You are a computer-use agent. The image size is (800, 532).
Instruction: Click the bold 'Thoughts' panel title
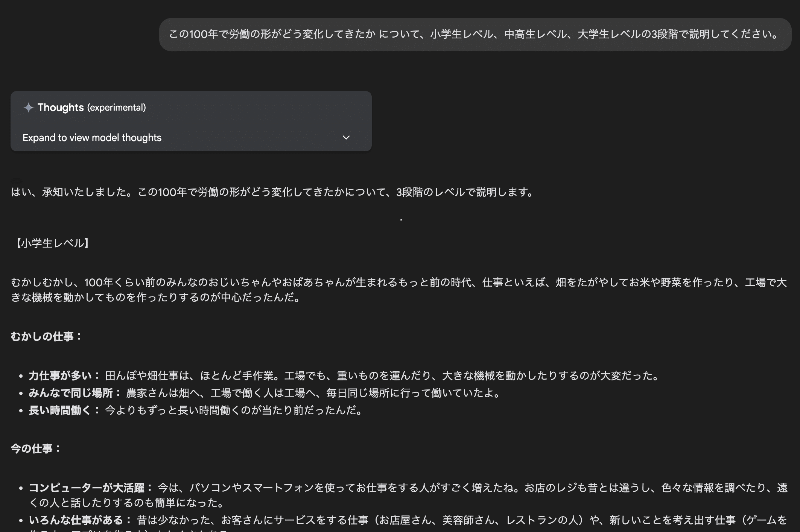(x=61, y=108)
